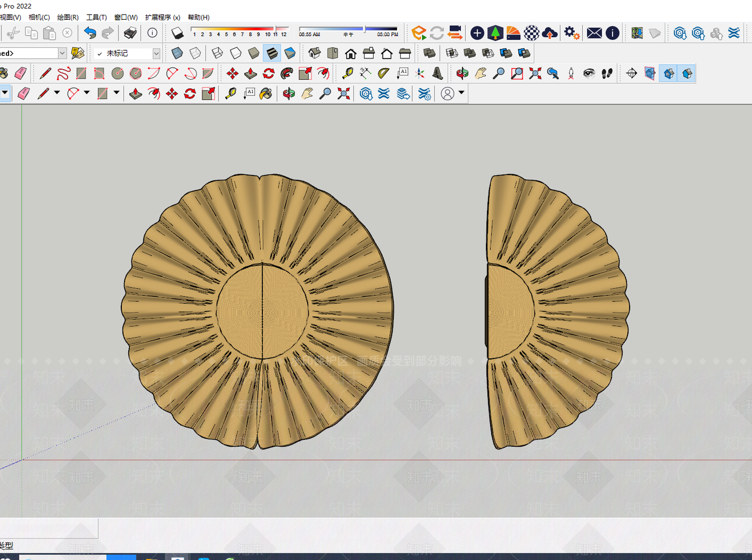Image resolution: width=752 pixels, height=560 pixels.
Task: Open the 扩展程序 menu
Action: [x=162, y=17]
